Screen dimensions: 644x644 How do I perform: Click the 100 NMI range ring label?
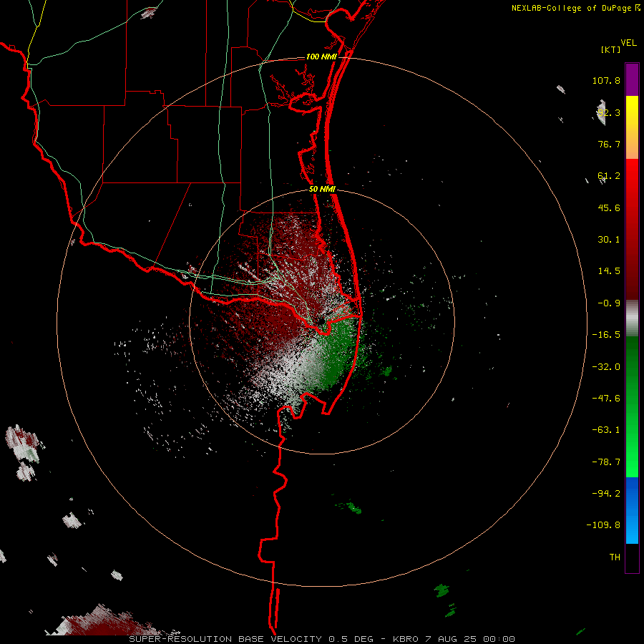[321, 57]
